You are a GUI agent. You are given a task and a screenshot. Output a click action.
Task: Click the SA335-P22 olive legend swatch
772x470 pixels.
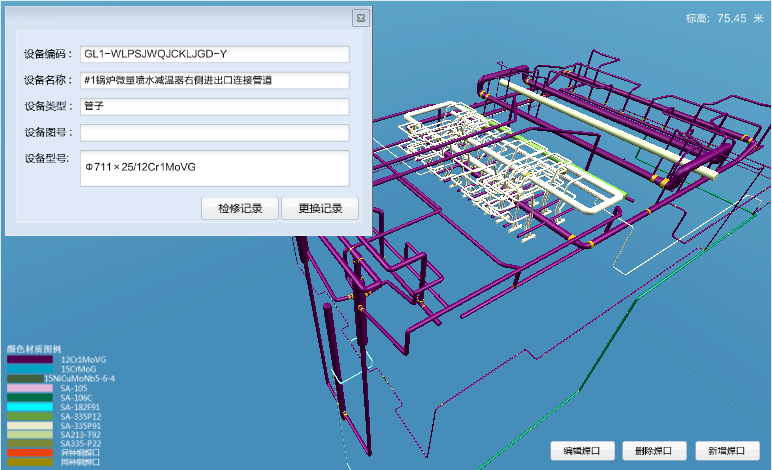pyautogui.click(x=30, y=443)
